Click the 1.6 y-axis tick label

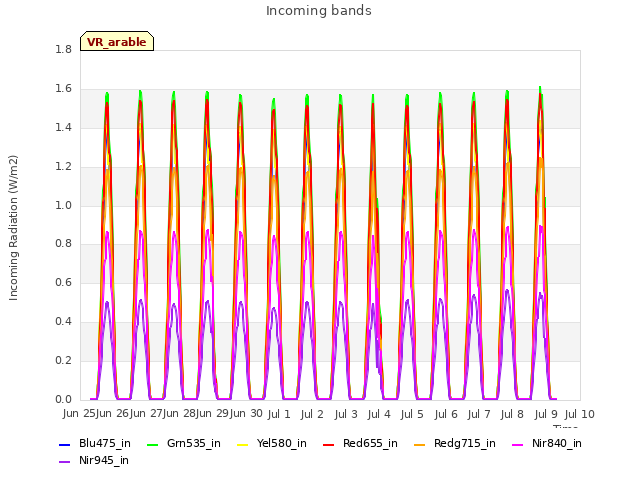point(63,89)
